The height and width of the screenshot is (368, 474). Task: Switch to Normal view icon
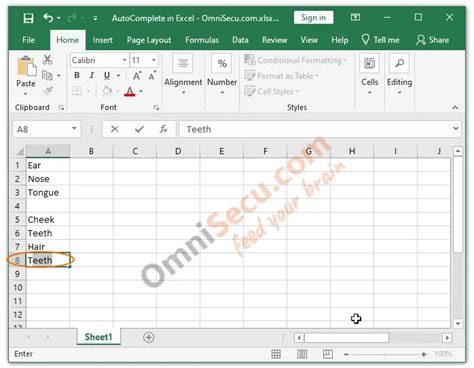tap(276, 354)
